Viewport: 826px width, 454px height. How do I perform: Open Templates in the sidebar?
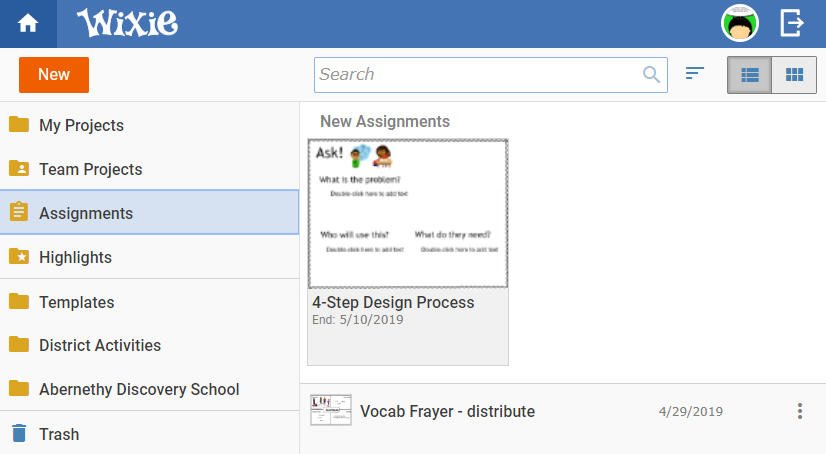(150, 302)
